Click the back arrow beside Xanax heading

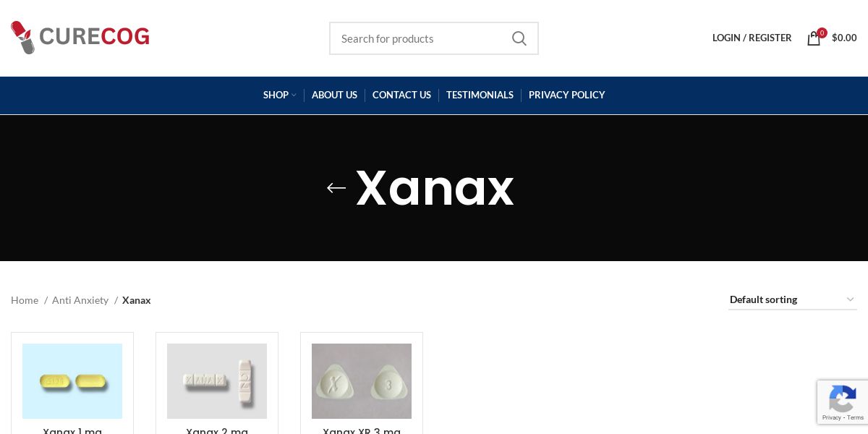(x=336, y=188)
